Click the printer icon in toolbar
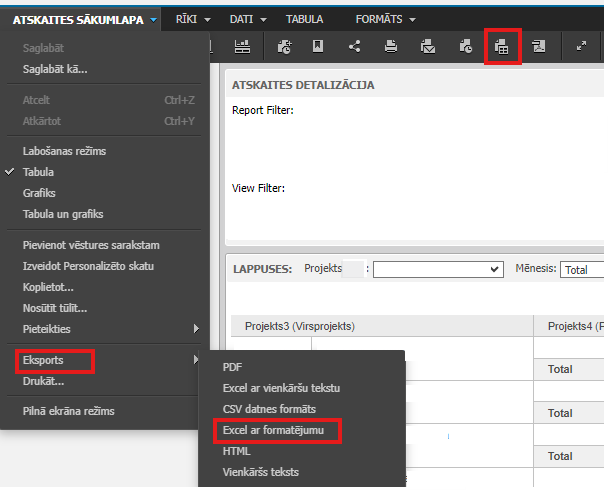The image size is (609, 490). pos(391,47)
